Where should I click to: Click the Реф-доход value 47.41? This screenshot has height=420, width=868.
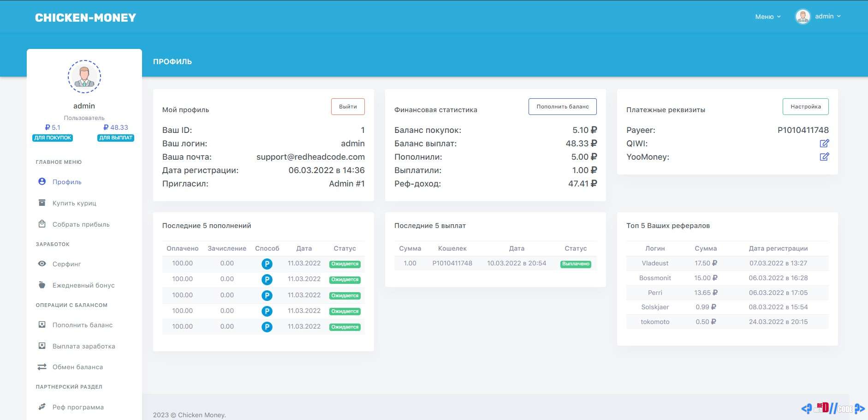click(x=583, y=184)
